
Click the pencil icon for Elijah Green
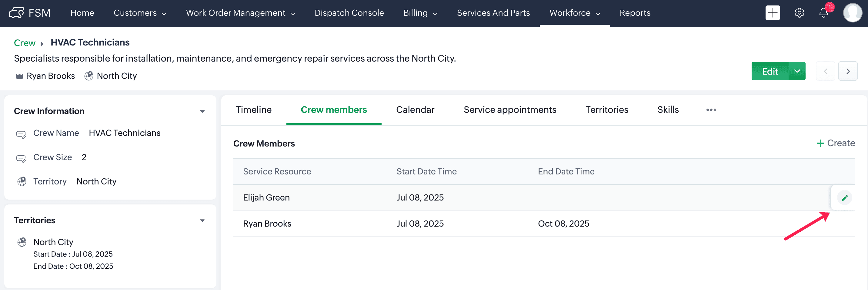coord(844,197)
